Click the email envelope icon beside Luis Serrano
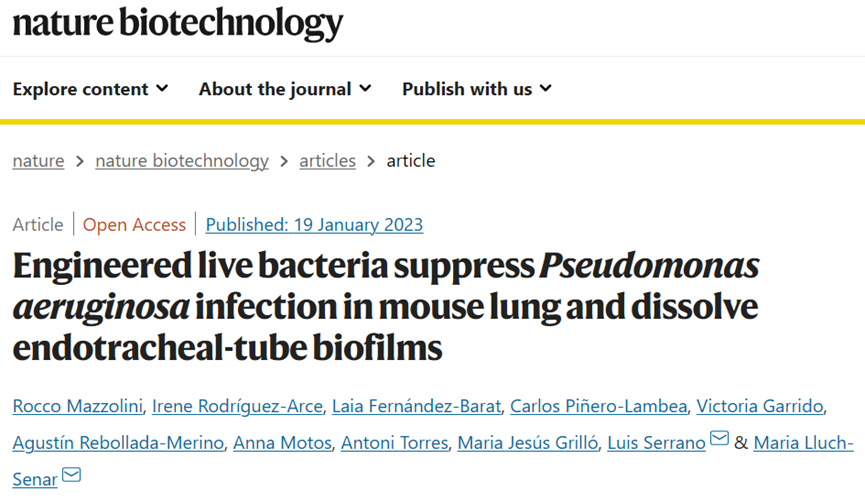 click(x=719, y=439)
